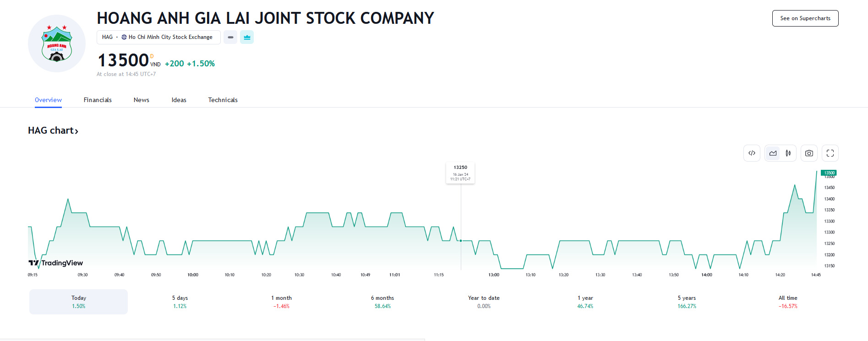
Task: Go to the Technicals tab
Action: tap(223, 100)
